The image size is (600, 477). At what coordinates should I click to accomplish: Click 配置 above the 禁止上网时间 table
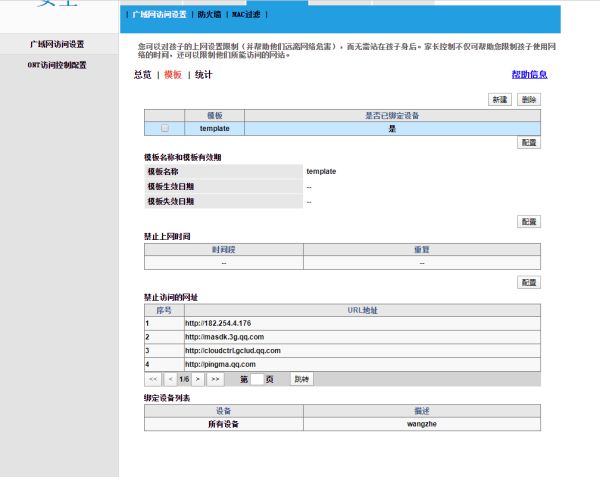(529, 221)
